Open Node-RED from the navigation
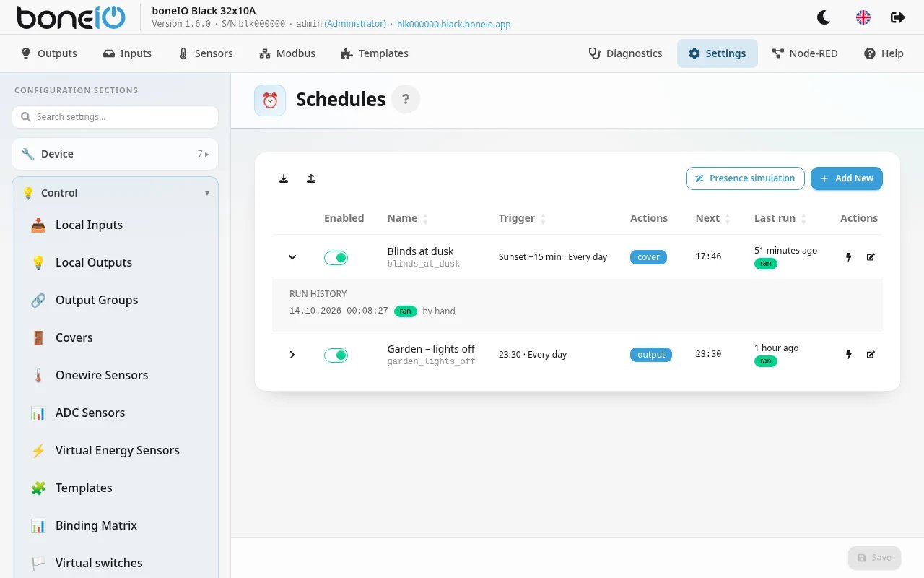 [x=805, y=53]
